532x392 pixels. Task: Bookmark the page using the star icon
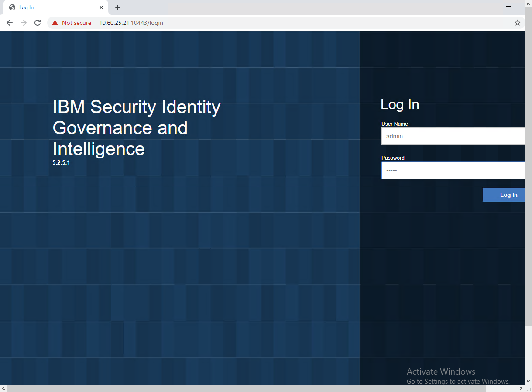pyautogui.click(x=517, y=22)
